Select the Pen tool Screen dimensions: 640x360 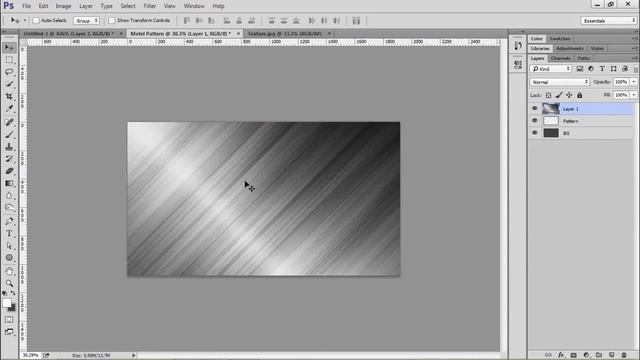tap(9, 221)
